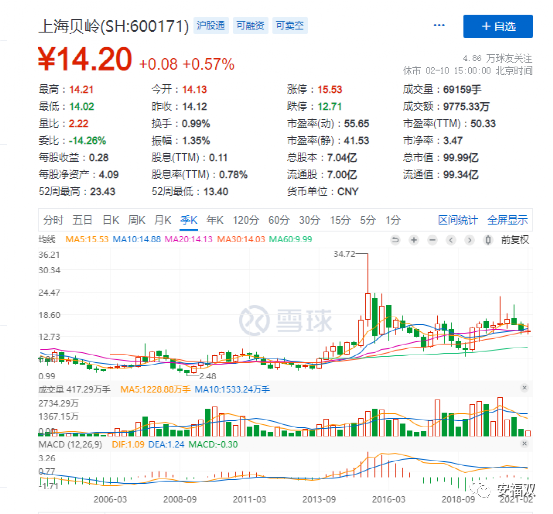Screen dimensions: 553x514
Task: Click the MA5:15.53 indicator label
Action: 87,239
